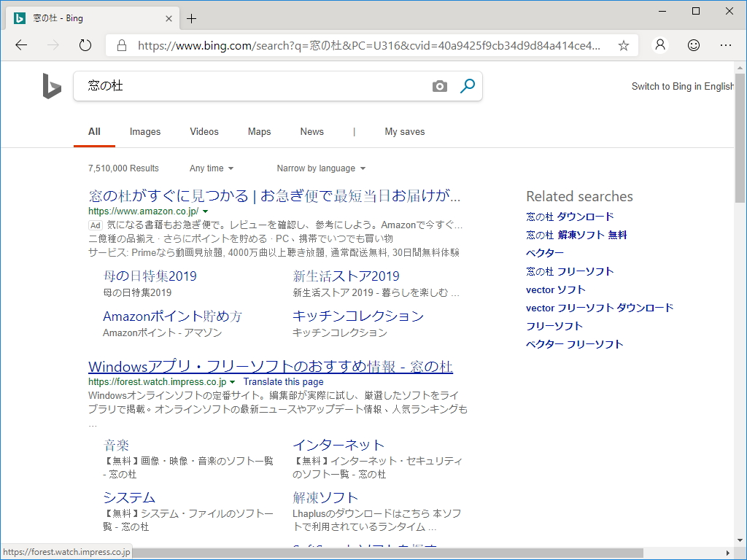Screen dimensions: 747x560
Task: Expand the Narrow by language dropdown
Action: [320, 168]
